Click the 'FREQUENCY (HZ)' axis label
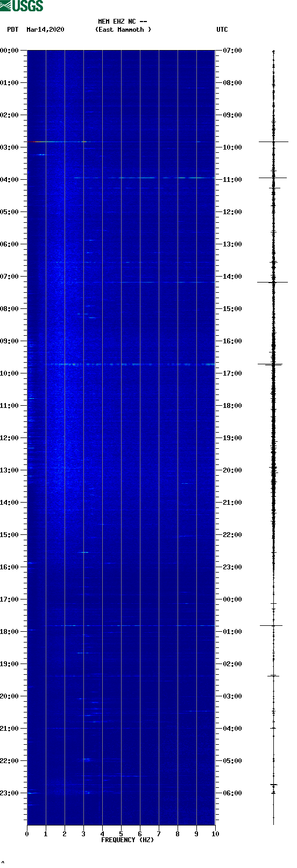Viewport: 297px width, 868px height. click(128, 840)
